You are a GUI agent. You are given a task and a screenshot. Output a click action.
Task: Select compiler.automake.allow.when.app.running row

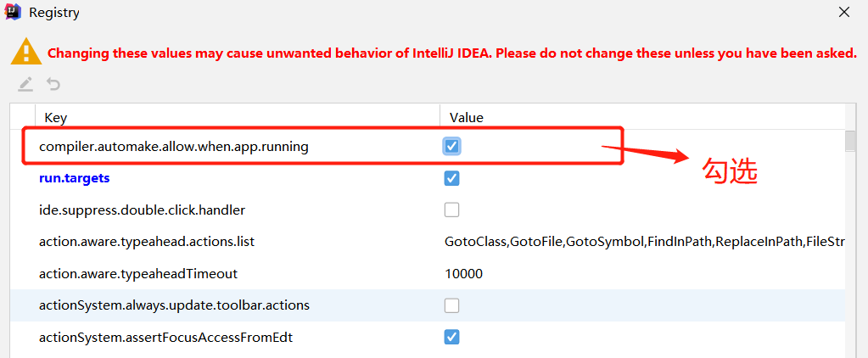click(174, 146)
